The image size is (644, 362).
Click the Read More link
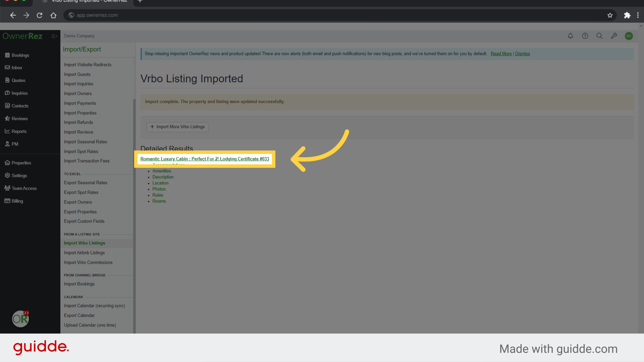(x=501, y=54)
